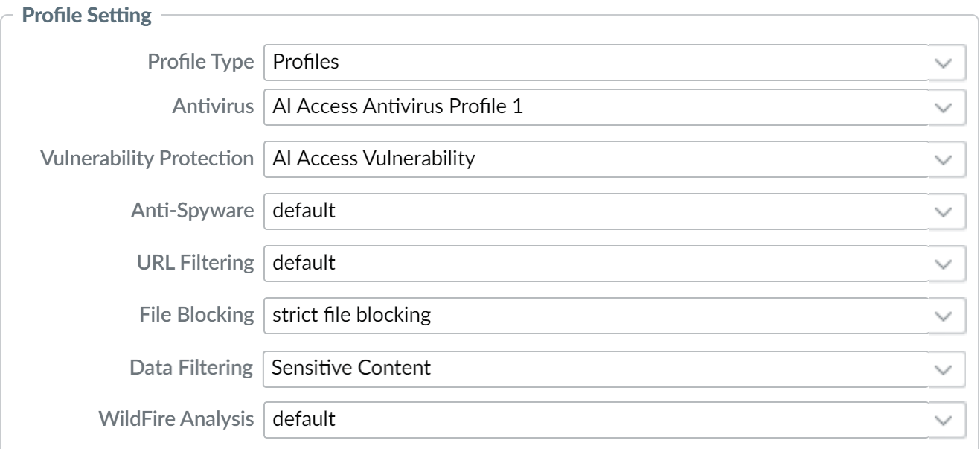Screen dimensions: 980x449
Task: Click the Antivirus dropdown chevron arrow
Action: (947, 107)
